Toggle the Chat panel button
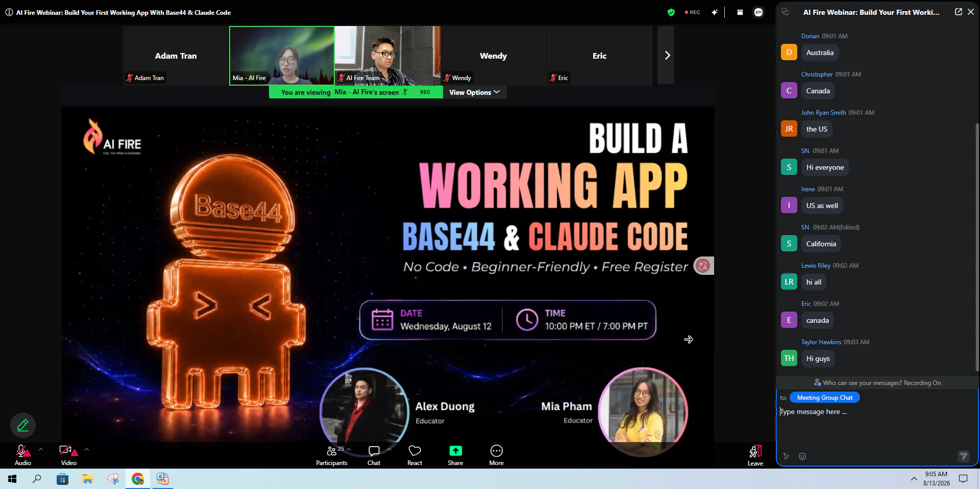Screen dimensions: 980x489 tap(374, 455)
